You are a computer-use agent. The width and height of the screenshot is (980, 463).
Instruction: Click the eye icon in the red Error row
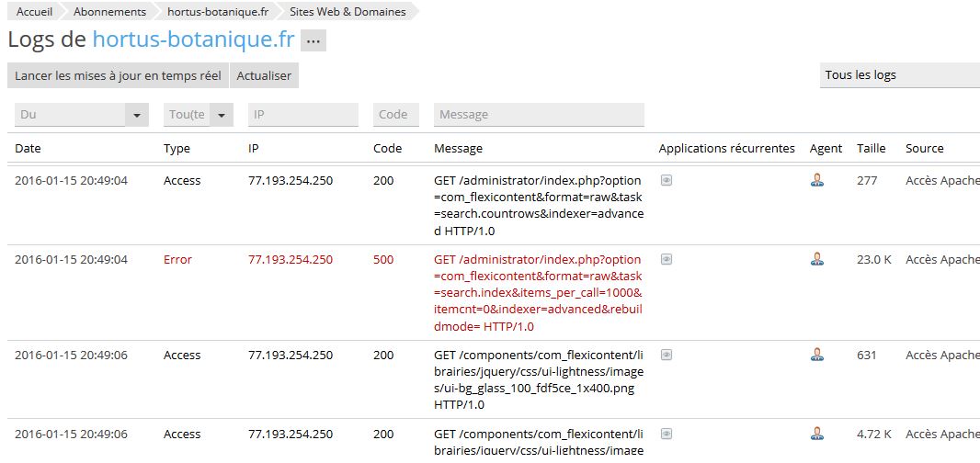tap(667, 259)
